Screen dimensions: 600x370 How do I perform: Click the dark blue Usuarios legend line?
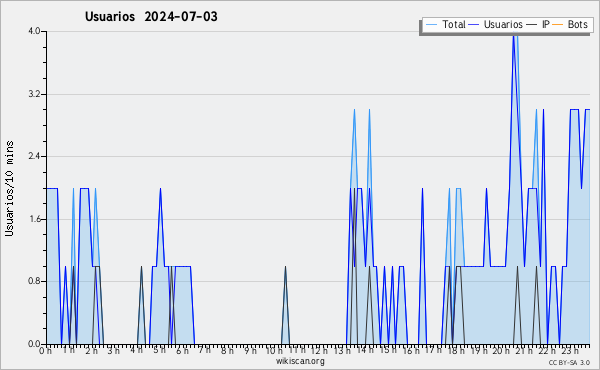(474, 25)
